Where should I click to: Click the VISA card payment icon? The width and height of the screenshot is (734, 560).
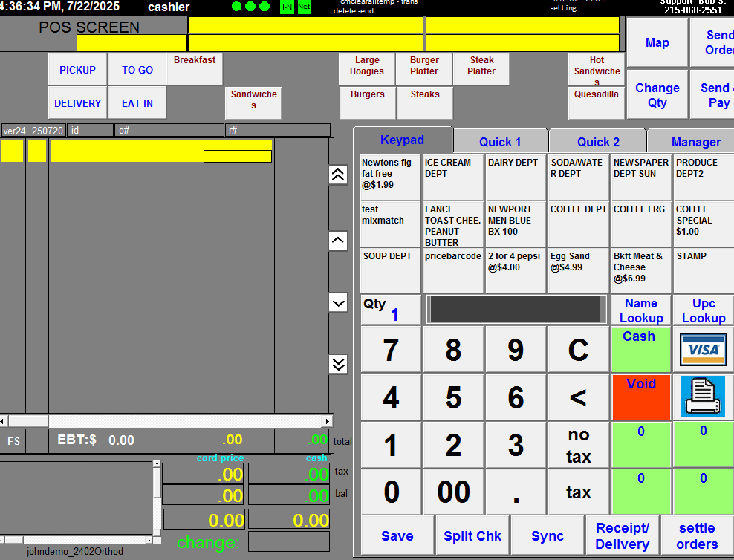click(703, 350)
